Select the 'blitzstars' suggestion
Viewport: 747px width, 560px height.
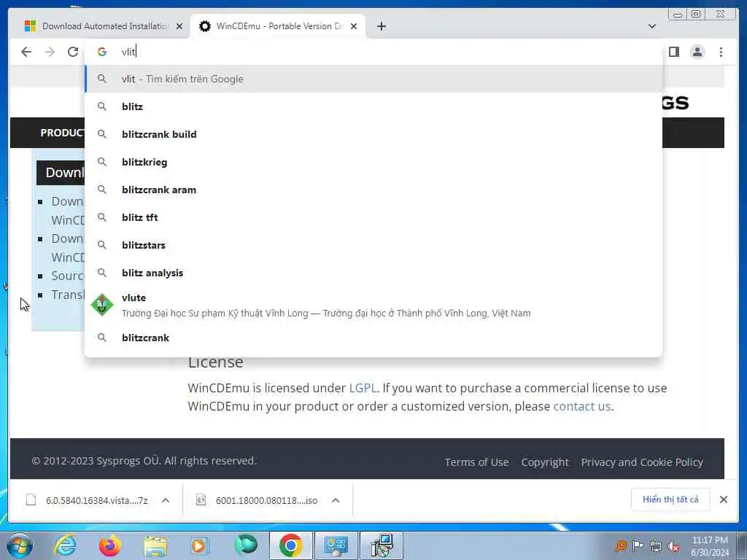[373, 245]
